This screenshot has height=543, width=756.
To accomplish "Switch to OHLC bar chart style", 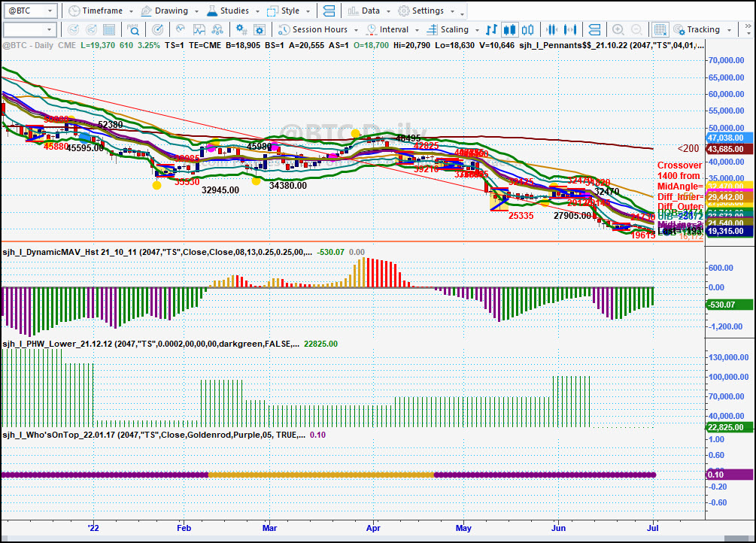I will [x=491, y=30].
